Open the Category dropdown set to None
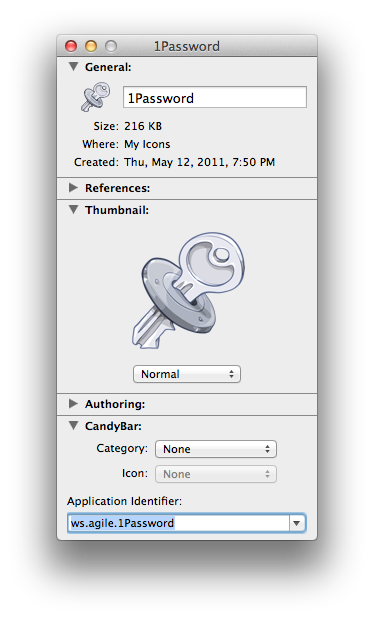Viewport: 374px width, 619px height. point(216,449)
